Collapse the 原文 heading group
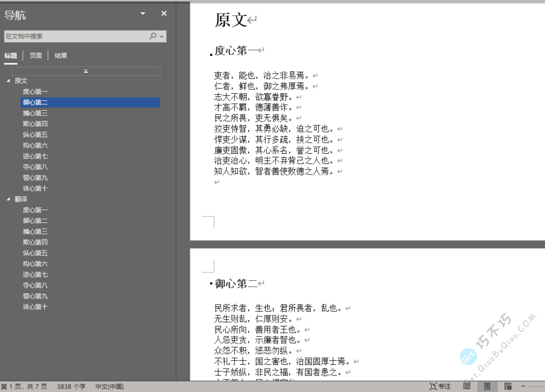Image resolution: width=545 pixels, height=392 pixels. tap(7, 80)
